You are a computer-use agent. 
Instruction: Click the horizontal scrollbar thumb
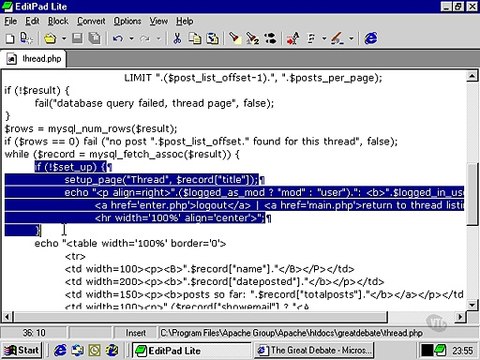pyautogui.click(x=200, y=317)
